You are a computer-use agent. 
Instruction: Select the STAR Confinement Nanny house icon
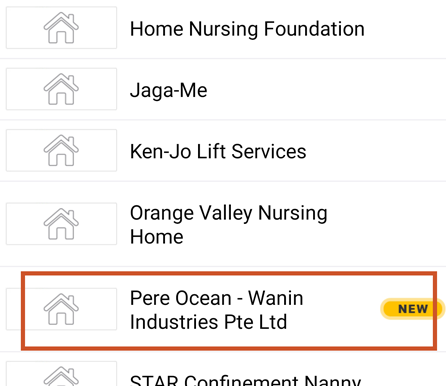[x=61, y=376]
